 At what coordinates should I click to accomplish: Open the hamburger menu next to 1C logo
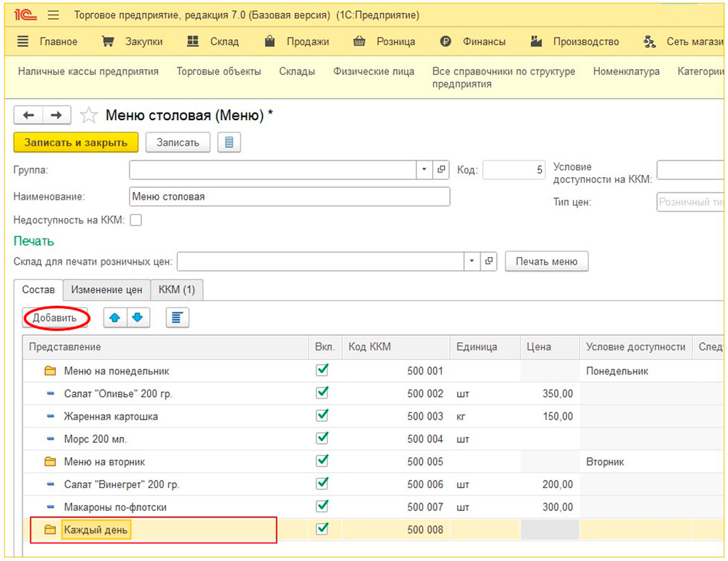53,15
